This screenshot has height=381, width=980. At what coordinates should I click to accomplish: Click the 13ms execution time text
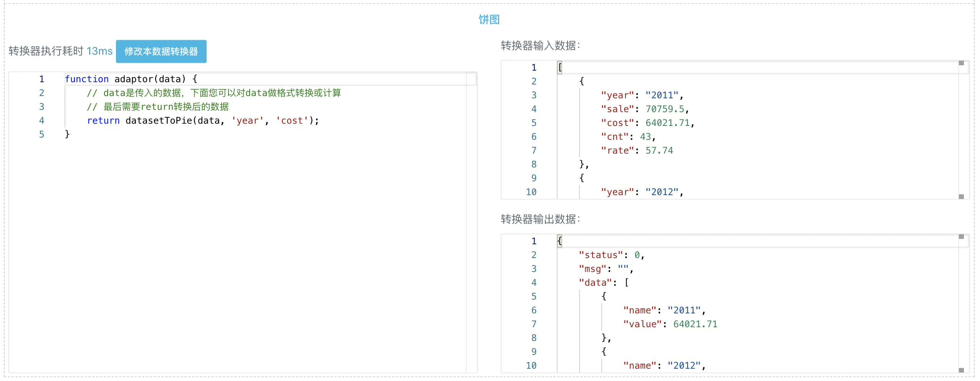pyautogui.click(x=99, y=51)
